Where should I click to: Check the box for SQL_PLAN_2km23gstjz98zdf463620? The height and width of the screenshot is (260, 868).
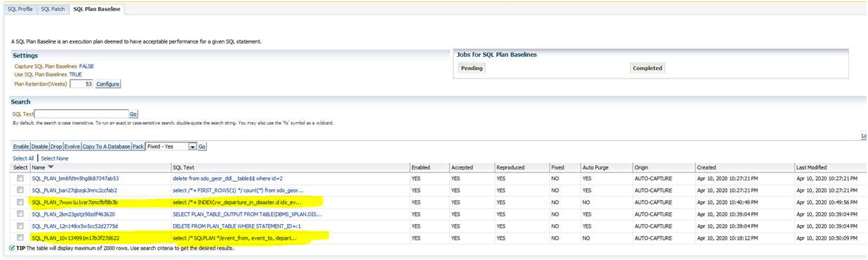coord(20,214)
